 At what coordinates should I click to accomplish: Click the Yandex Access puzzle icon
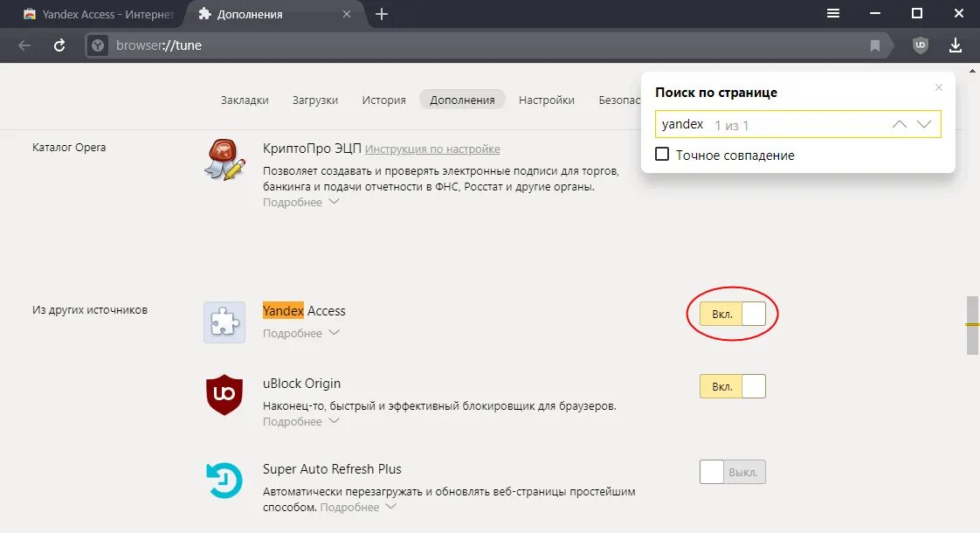click(x=224, y=322)
